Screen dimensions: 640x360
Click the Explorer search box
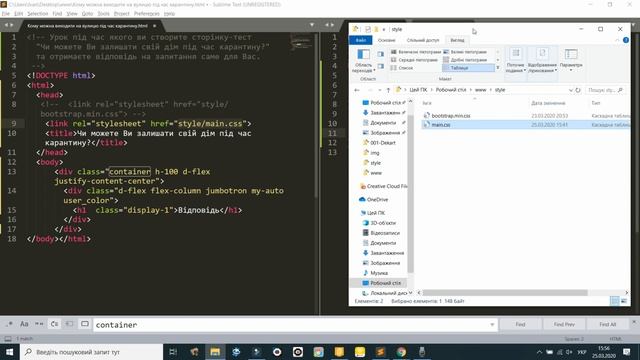[604, 90]
